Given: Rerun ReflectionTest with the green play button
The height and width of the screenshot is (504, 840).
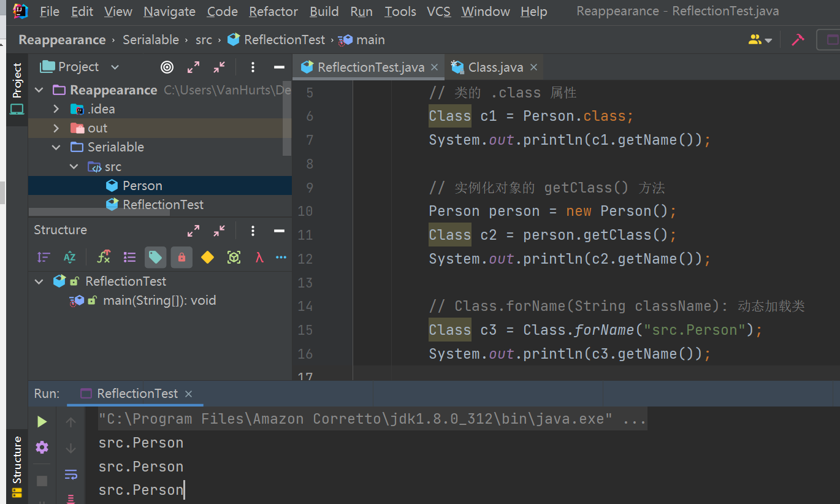Looking at the screenshot, I should pos(42,421).
